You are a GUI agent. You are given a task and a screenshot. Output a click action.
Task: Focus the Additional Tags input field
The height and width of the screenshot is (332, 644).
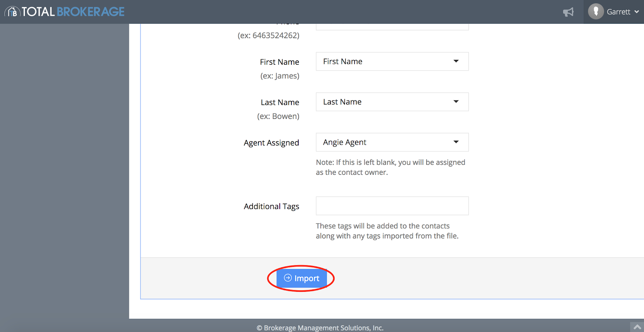click(392, 206)
